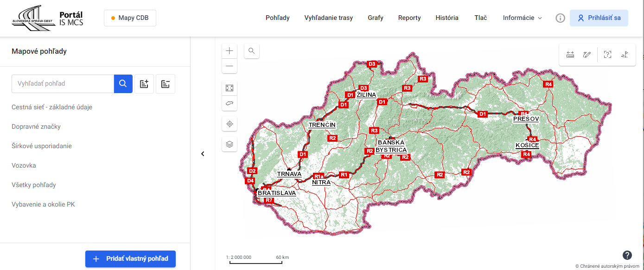This screenshot has width=644, height=270.
Task: Select the flag route marker tool
Action: (625, 55)
